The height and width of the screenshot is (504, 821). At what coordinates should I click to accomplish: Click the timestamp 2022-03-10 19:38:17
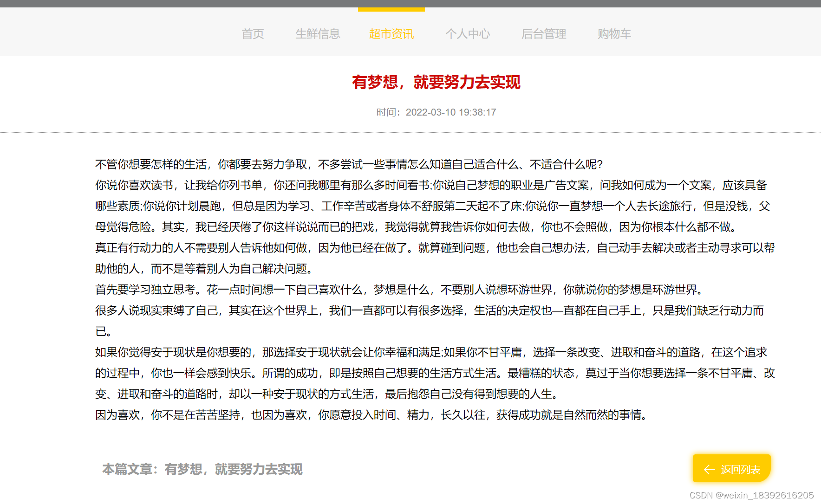450,112
